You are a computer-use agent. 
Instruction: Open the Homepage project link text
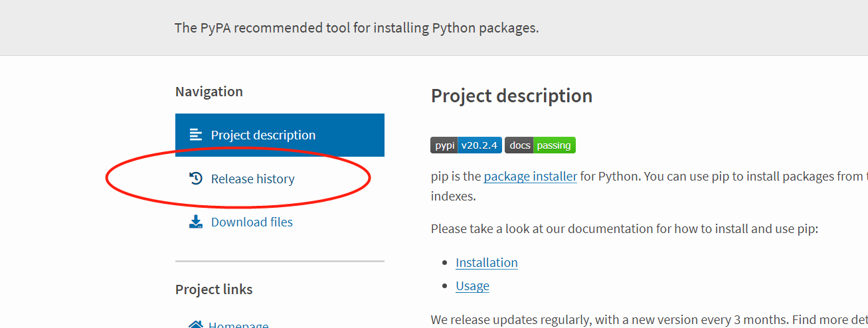238,325
